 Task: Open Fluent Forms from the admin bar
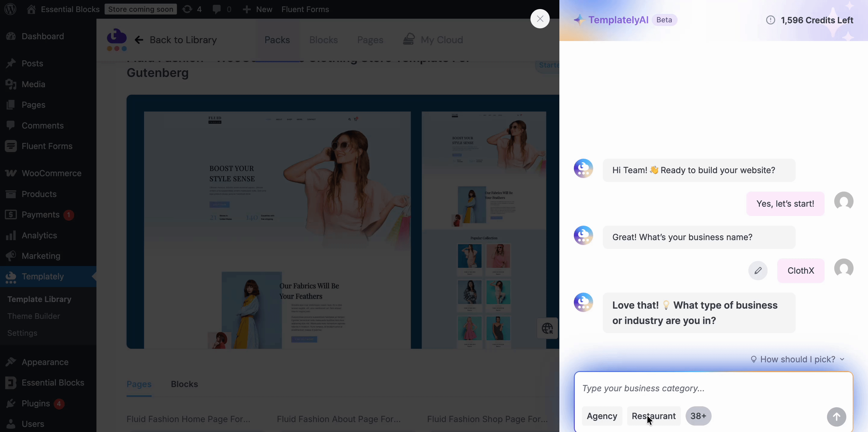tap(305, 9)
